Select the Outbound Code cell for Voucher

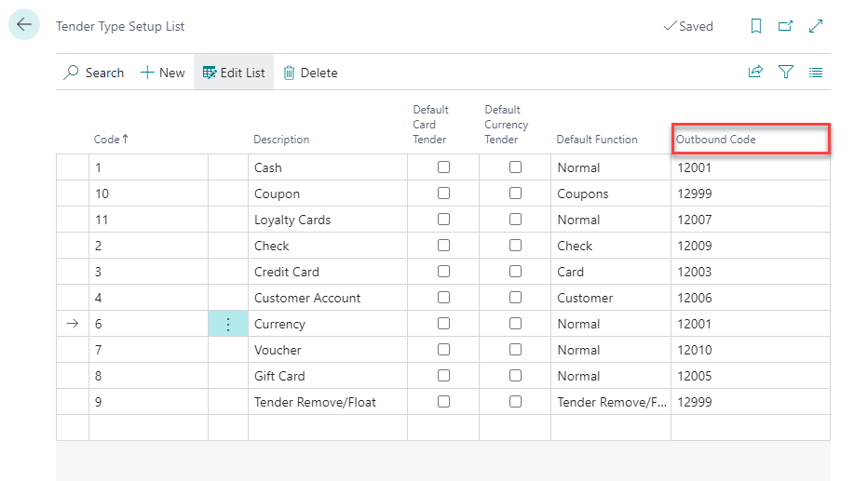[x=749, y=350]
